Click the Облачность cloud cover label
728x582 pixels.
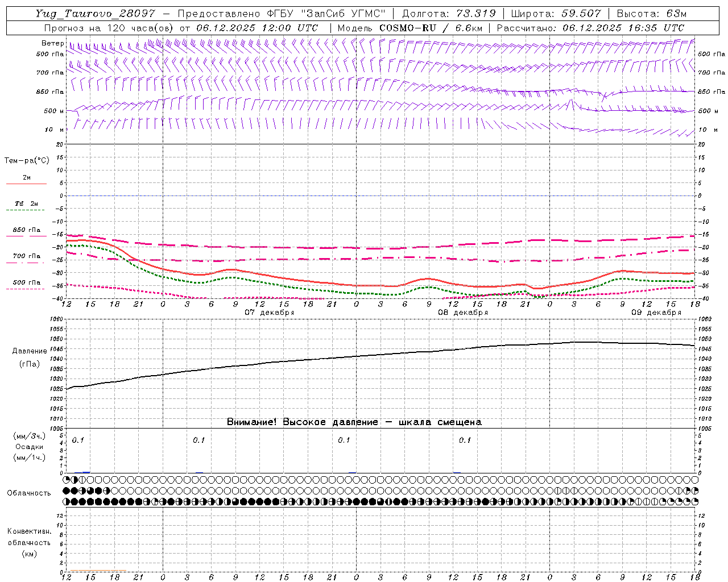click(x=29, y=493)
